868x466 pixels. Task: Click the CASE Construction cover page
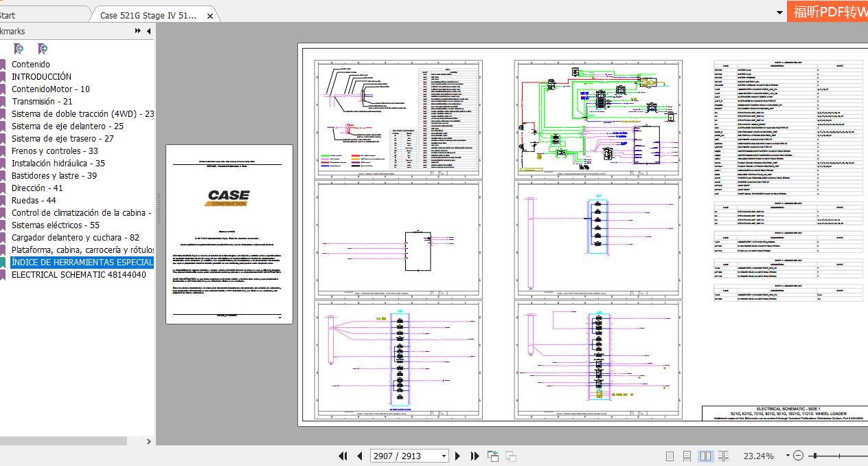[x=229, y=234]
